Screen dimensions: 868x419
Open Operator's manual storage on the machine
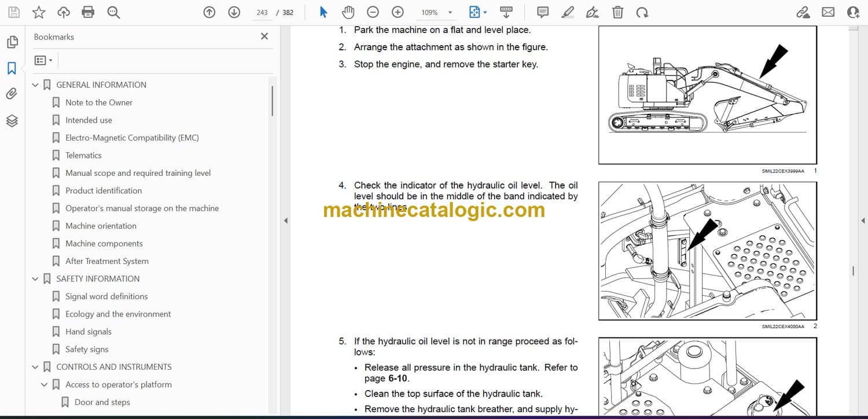coord(142,208)
